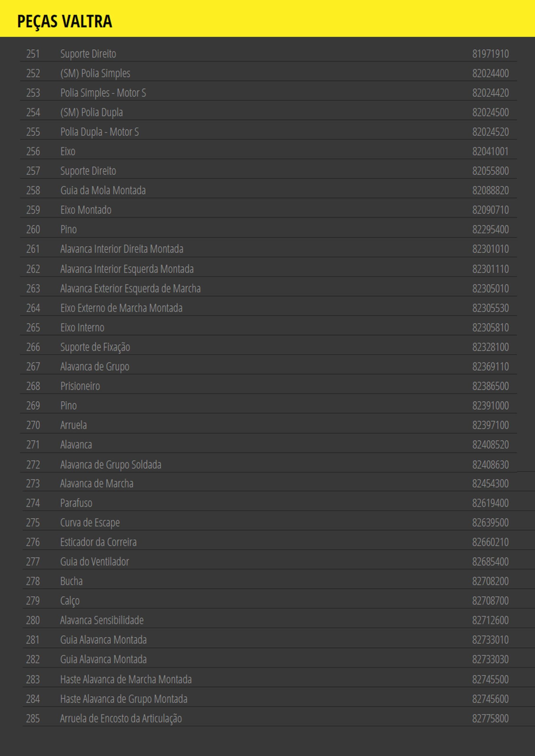Screen dimensions: 535x756
Task: Select 'Alavanca de Grupo' in row 267
Action: pos(95,367)
